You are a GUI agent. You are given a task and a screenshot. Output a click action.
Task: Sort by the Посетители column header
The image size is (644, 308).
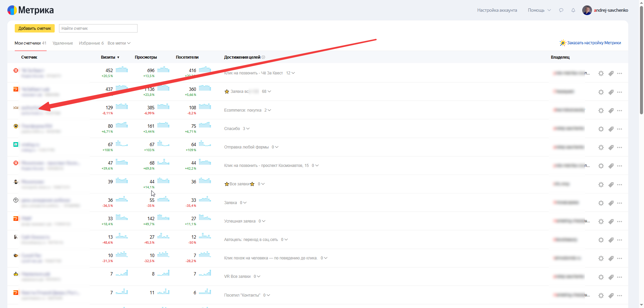[187, 57]
